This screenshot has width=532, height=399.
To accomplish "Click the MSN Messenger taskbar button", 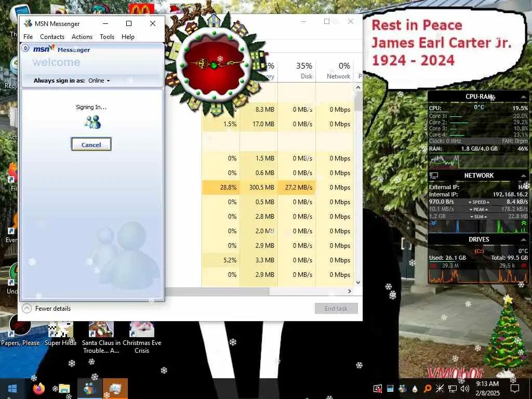I will coord(89,389).
